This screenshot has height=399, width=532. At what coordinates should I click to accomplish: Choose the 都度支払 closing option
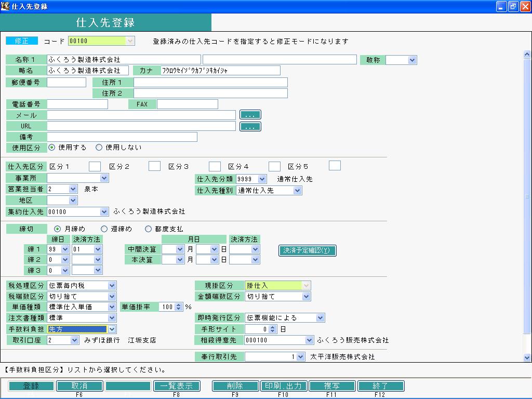148,229
